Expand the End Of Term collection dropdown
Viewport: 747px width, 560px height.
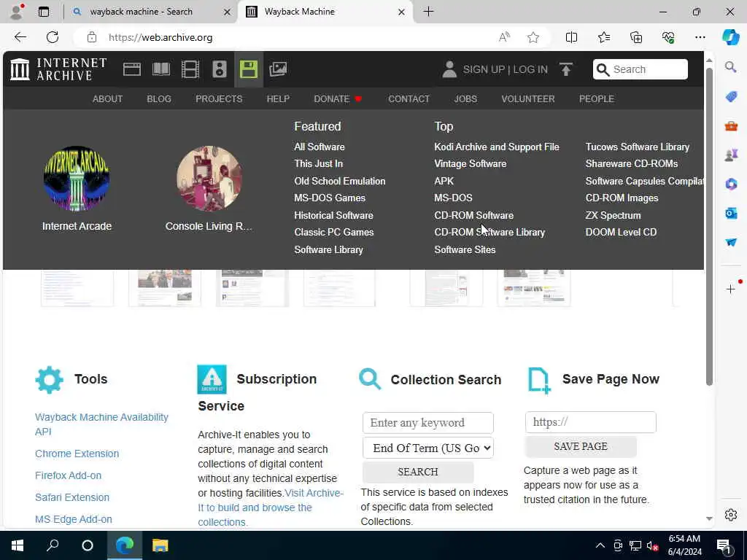tap(427, 448)
